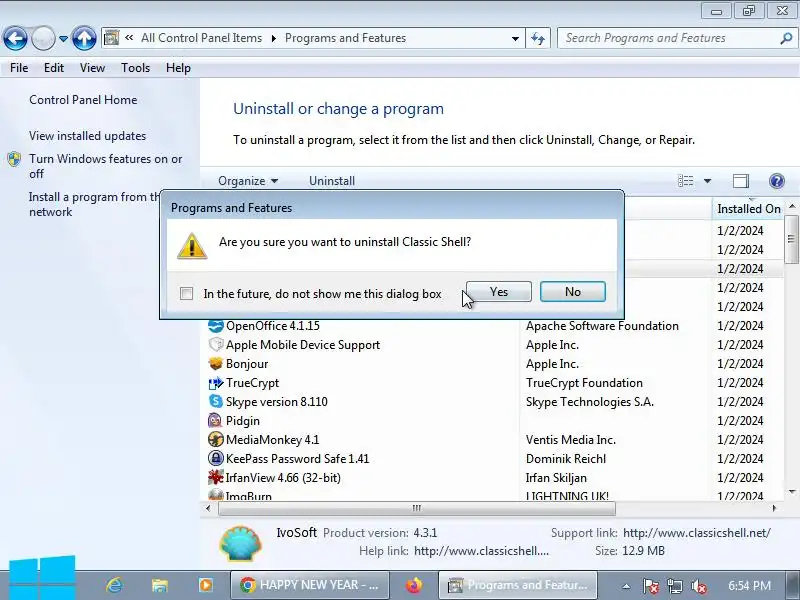Screen dimensions: 800x600
Task: Click the vertical scrollbar thumb in program list
Action: tap(791, 239)
